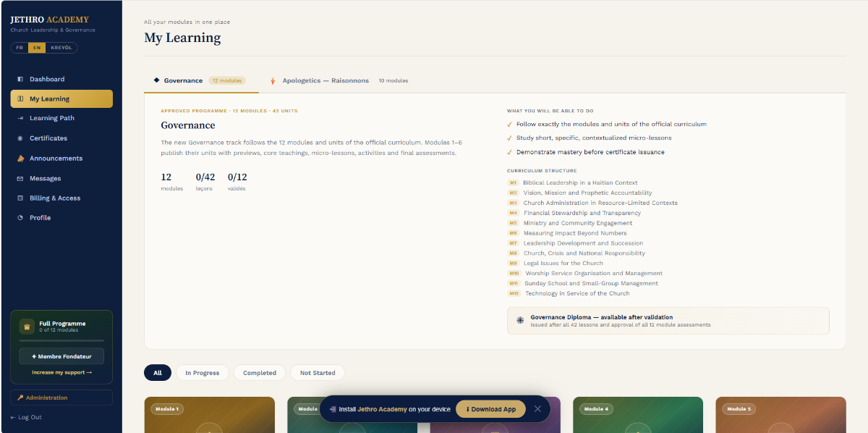Viewport: 868px width, 433px height.
Task: Click the Governance Diploma seal icon
Action: (x=520, y=320)
